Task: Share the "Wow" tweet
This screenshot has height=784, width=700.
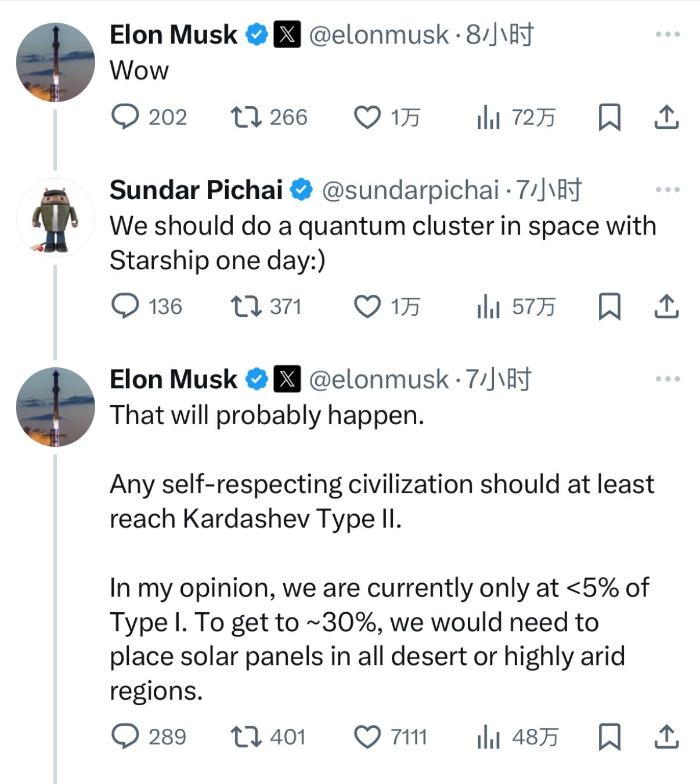Action: [666, 117]
